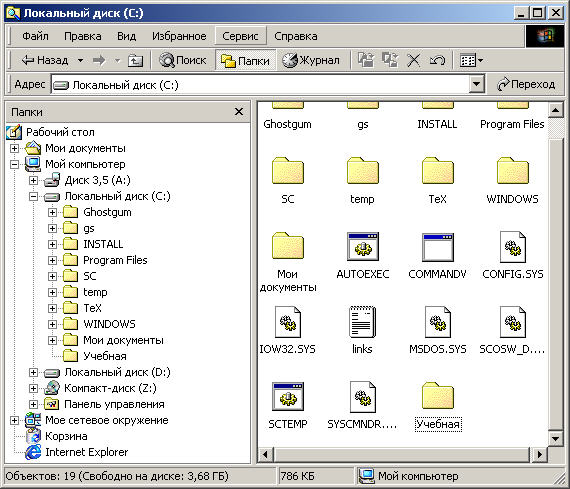This screenshot has height=489, width=570.
Task: Expand Ghostgum folder in tree
Action: (x=52, y=212)
